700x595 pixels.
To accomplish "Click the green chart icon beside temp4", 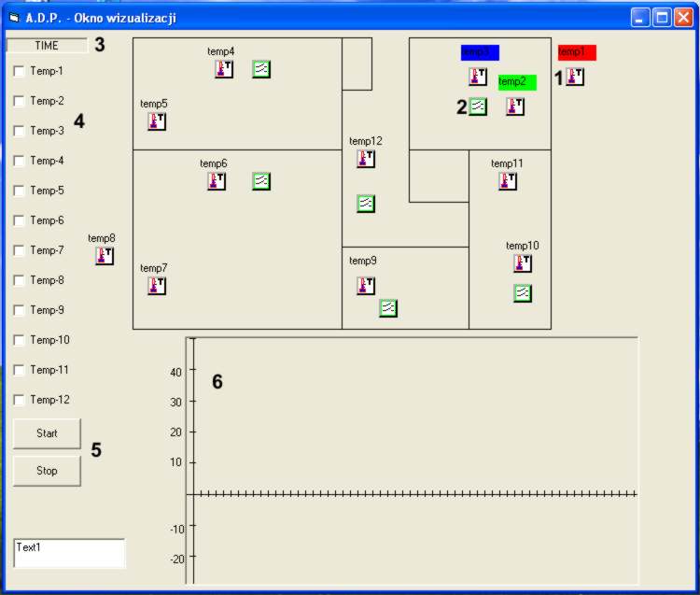I will (261, 69).
